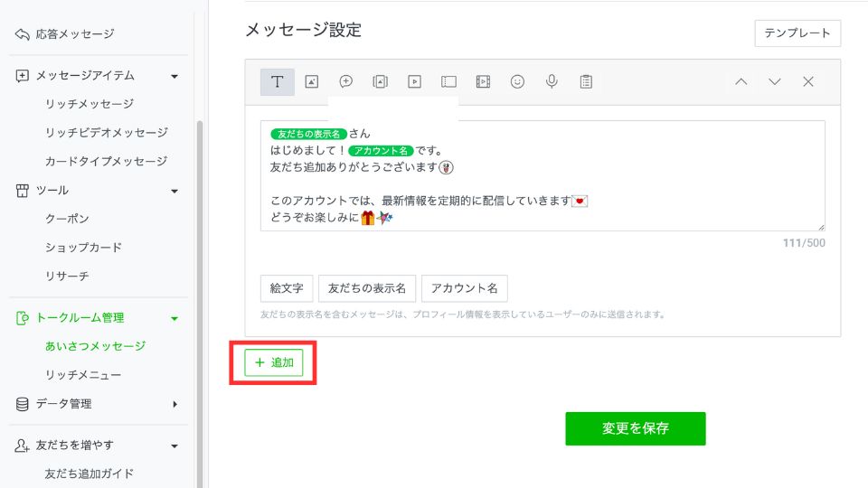The image size is (868, 488).
Task: Click the green 変更を保存 button
Action: [635, 428]
